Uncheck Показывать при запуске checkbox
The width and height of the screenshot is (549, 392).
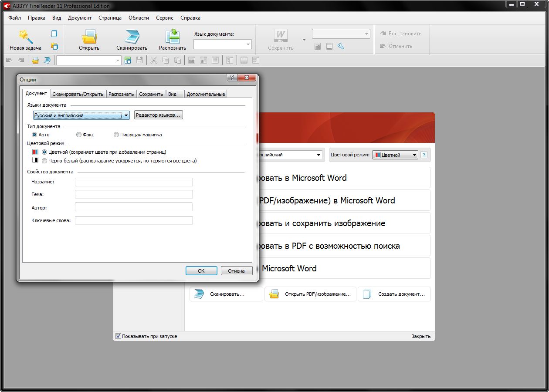(118, 336)
